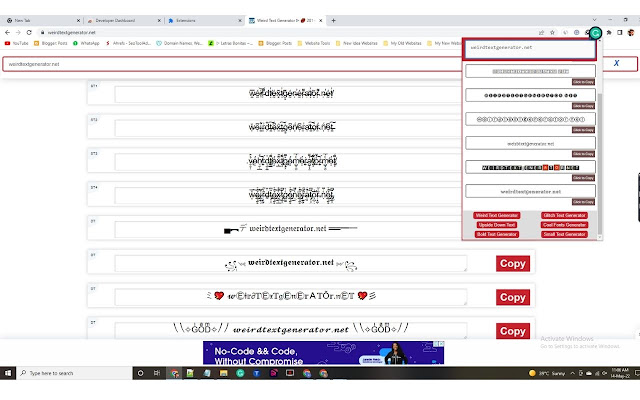Open the Website Tools bookmark folder
Image resolution: width=640 pixels, height=400 pixels.
313,43
